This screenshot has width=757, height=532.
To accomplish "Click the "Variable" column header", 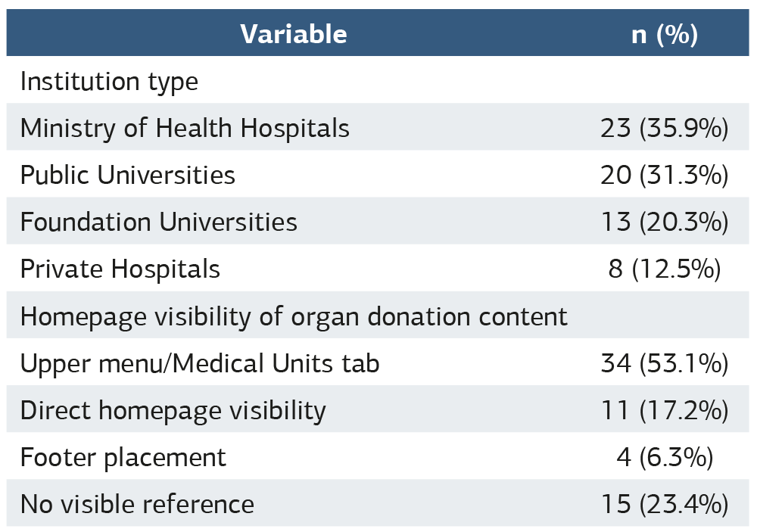I will (294, 34).
